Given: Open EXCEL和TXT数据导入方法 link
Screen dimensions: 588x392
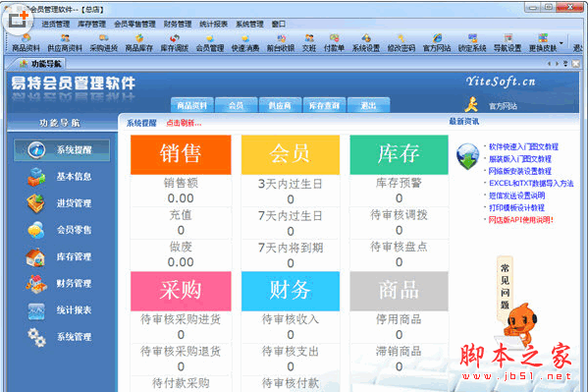Looking at the screenshot, I should (531, 184).
